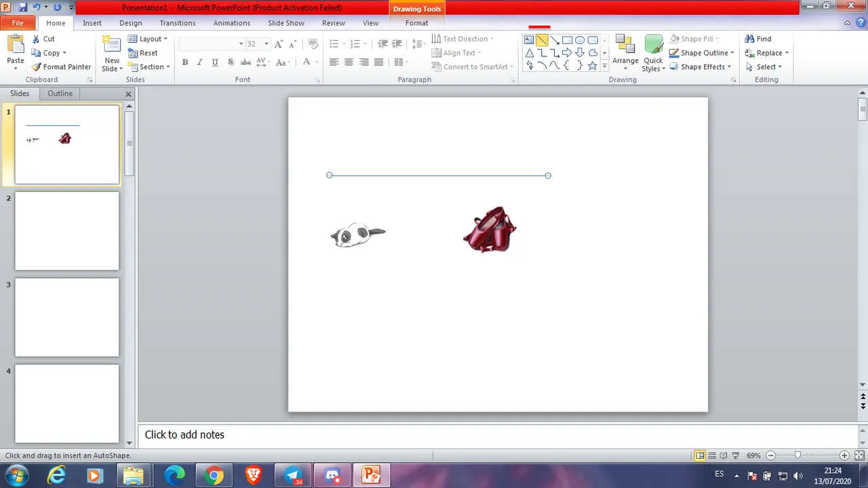
Task: Choose the Oval shape in gallery
Action: (580, 40)
